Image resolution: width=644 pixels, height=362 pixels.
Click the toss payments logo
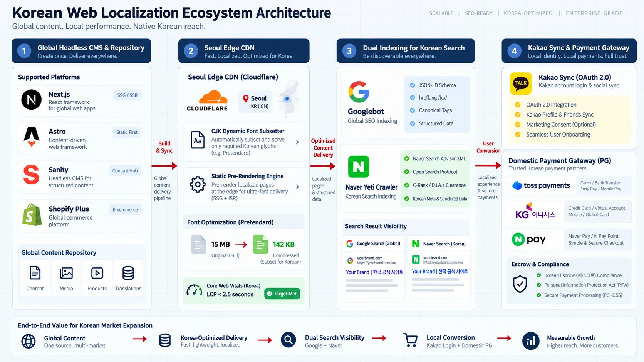point(541,186)
